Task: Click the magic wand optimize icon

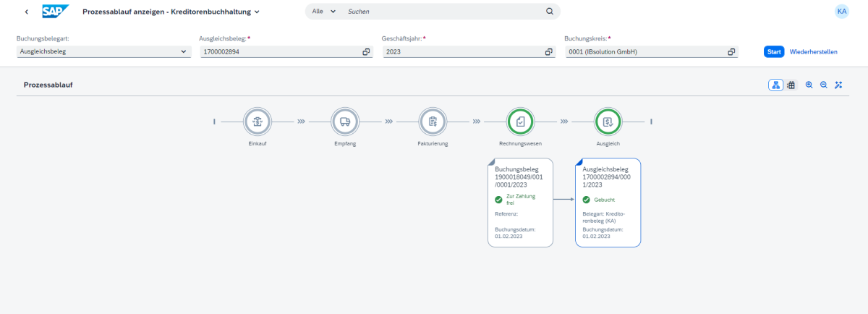Action: [838, 85]
